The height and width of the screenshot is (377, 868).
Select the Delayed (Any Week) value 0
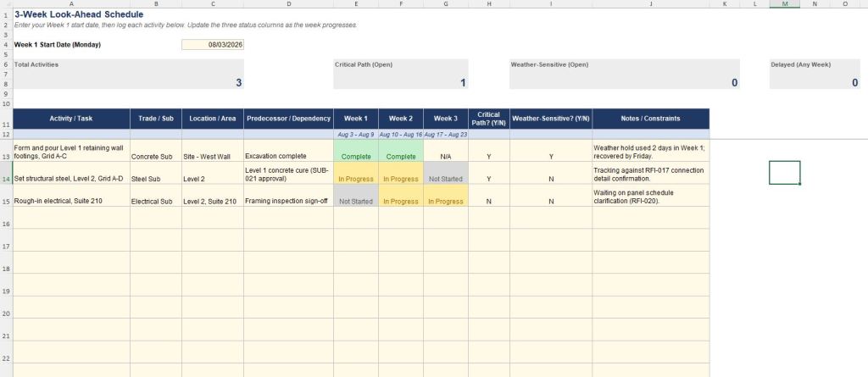[x=854, y=83]
